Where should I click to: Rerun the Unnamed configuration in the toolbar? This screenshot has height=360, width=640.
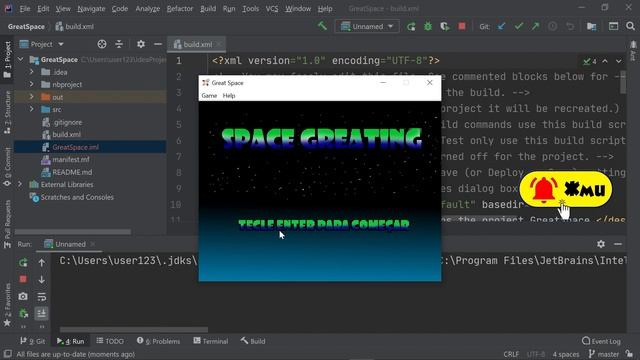[x=411, y=27]
